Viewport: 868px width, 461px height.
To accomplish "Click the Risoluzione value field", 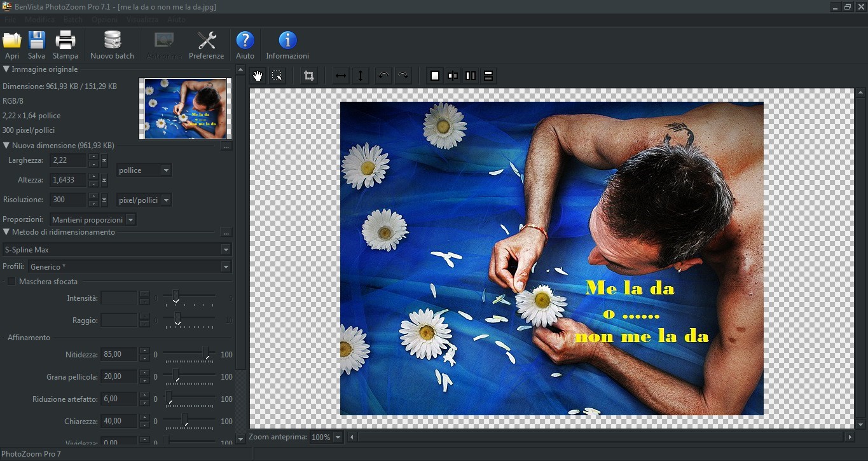I will 68,200.
